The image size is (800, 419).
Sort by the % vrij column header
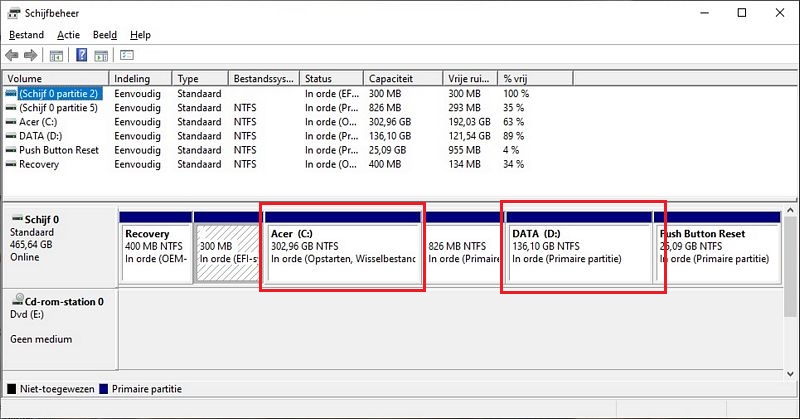(536, 79)
